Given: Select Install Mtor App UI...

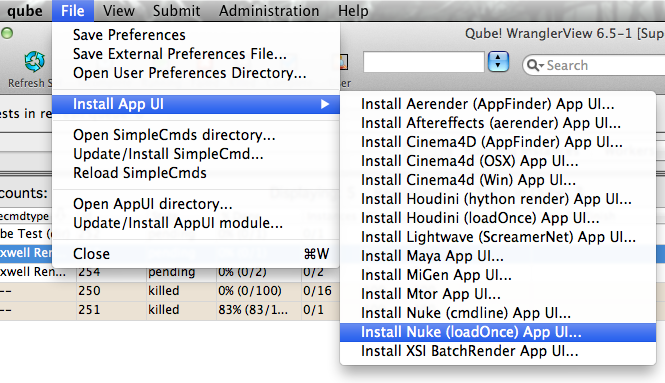Looking at the screenshot, I should pos(498,294).
